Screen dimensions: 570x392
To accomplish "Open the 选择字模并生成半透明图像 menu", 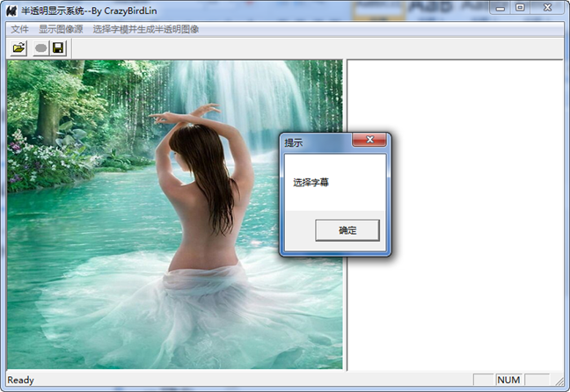I will point(146,29).
